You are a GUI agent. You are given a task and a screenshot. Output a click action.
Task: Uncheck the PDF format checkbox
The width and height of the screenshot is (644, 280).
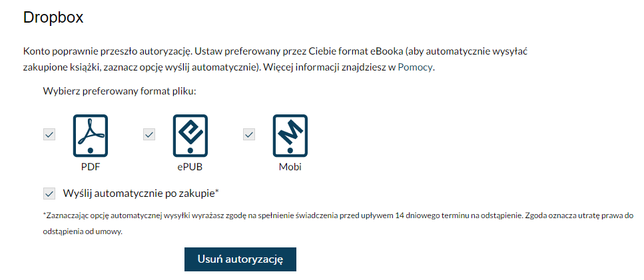pyautogui.click(x=49, y=134)
